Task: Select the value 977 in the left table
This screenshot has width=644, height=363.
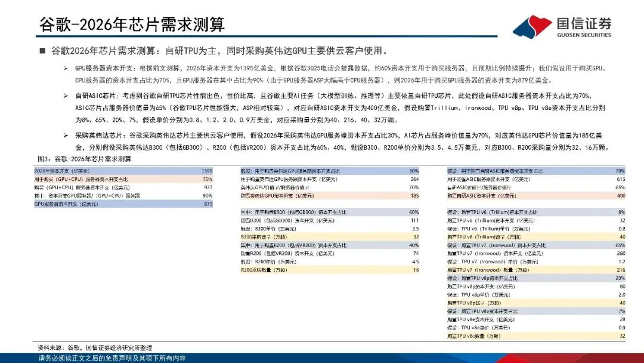Action: pos(208,187)
